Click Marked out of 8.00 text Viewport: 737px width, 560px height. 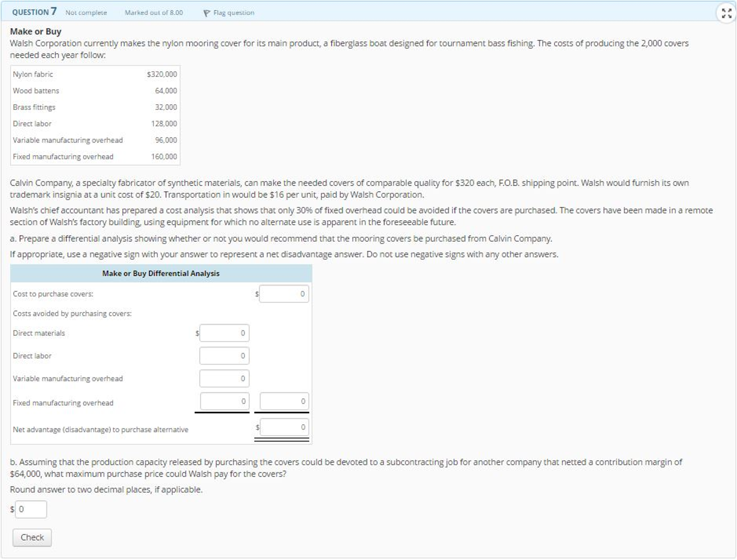click(154, 13)
